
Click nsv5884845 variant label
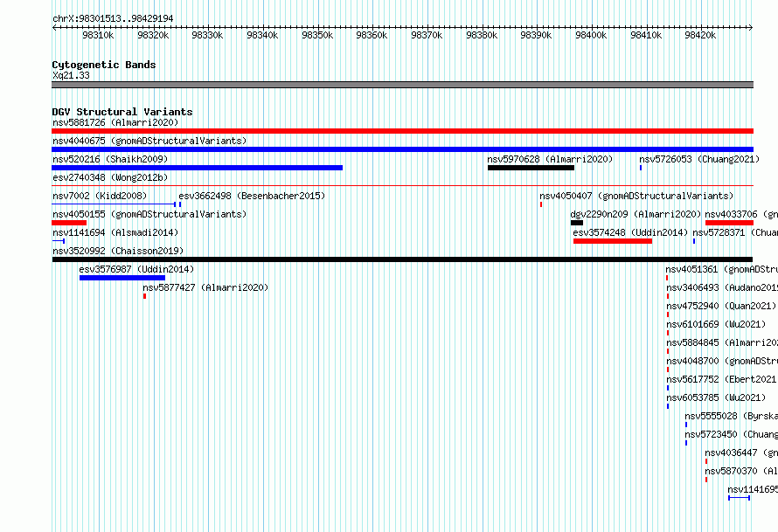pos(722,342)
